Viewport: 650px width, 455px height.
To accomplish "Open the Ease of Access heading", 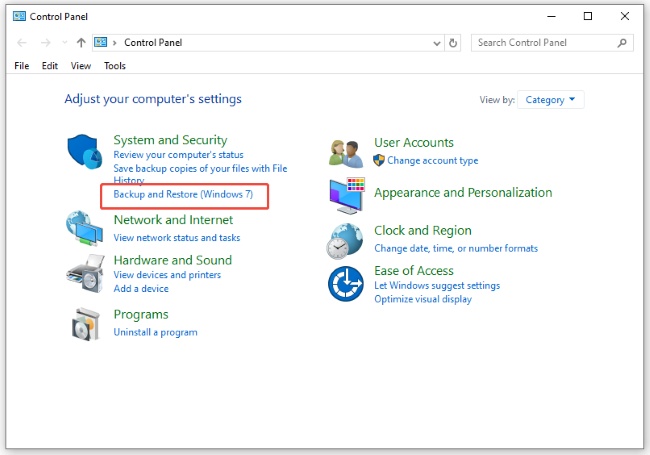I will click(x=414, y=271).
